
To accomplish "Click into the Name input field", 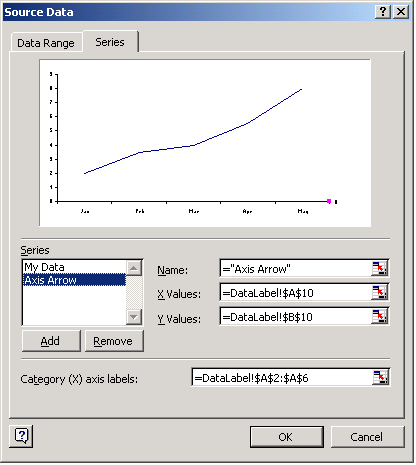I will (x=296, y=269).
